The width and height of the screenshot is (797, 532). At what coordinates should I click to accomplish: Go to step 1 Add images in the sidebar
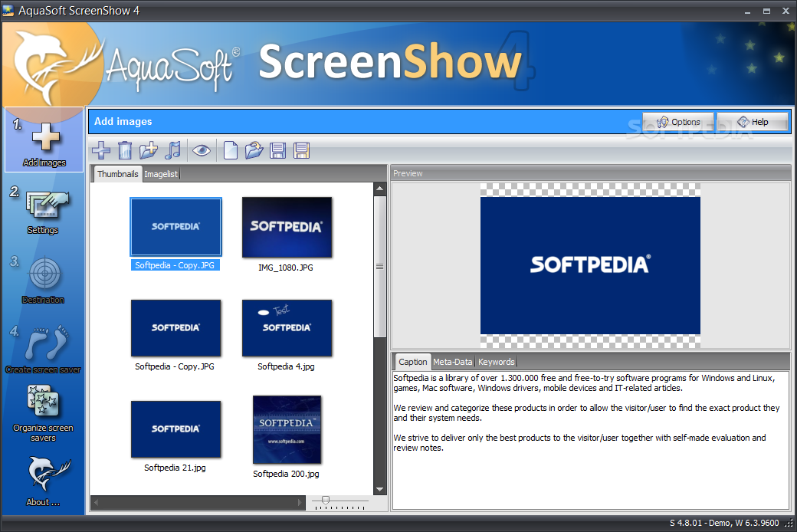[44, 140]
